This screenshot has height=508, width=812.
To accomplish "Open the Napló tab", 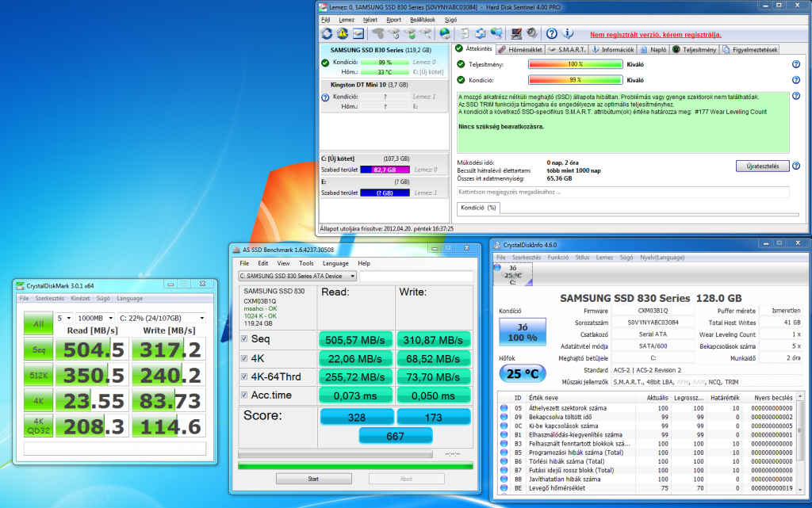I will click(653, 50).
